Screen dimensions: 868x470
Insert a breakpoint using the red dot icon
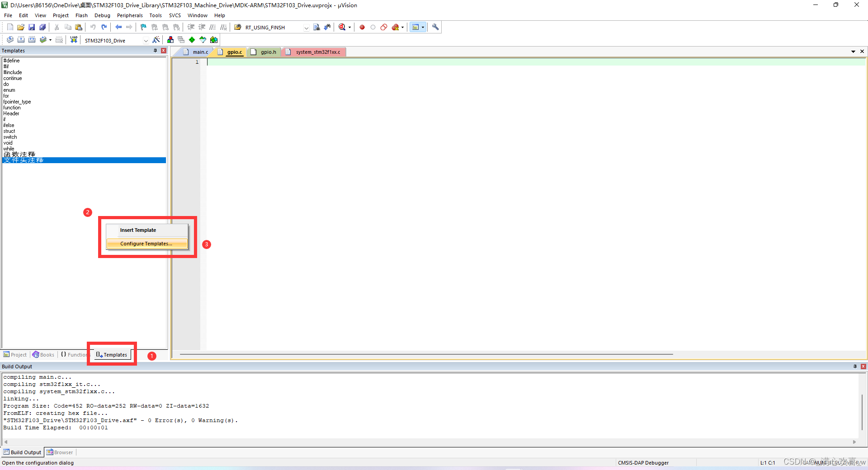coord(362,27)
